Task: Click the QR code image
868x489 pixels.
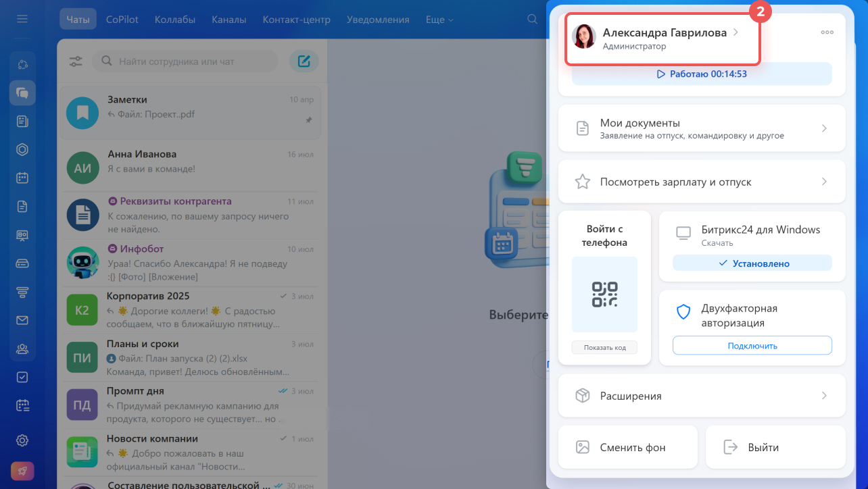Action: point(604,294)
